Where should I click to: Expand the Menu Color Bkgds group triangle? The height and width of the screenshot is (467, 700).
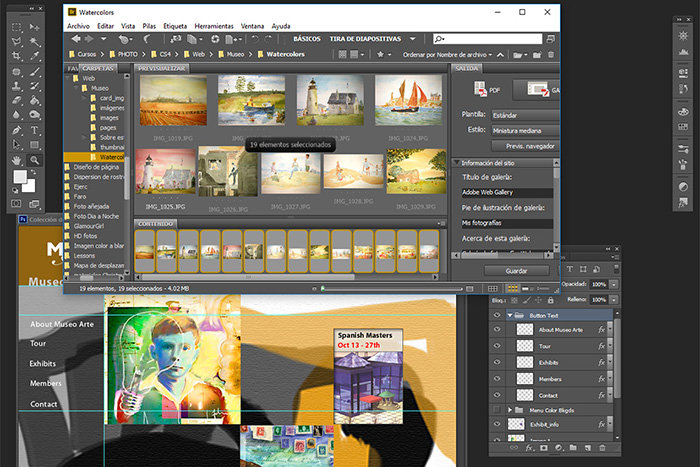pyautogui.click(x=510, y=410)
